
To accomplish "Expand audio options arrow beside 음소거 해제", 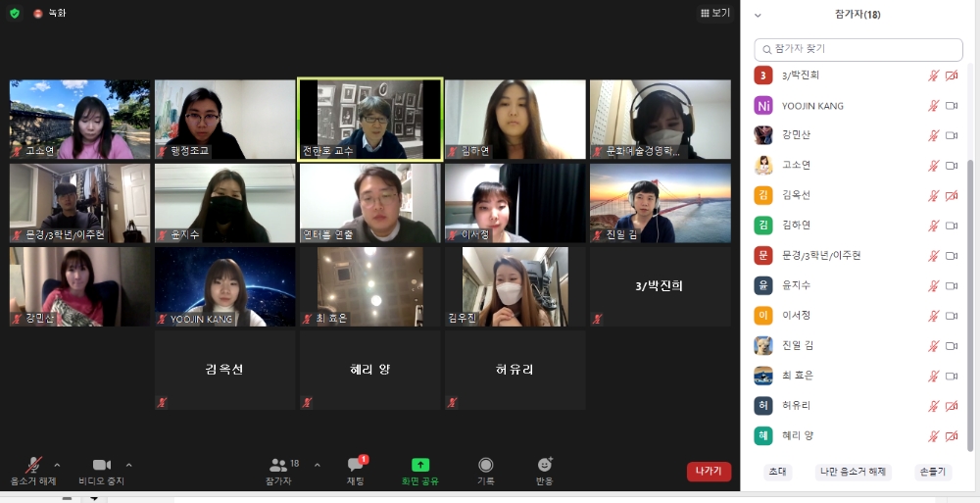I will coord(58,465).
